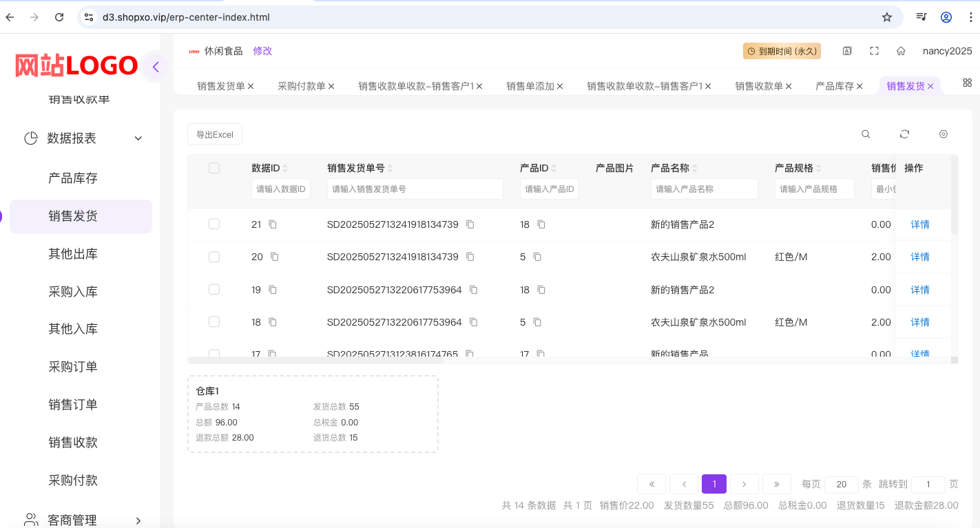The width and height of the screenshot is (980, 528).
Task: Go back in browser history
Action: pyautogui.click(x=10, y=17)
